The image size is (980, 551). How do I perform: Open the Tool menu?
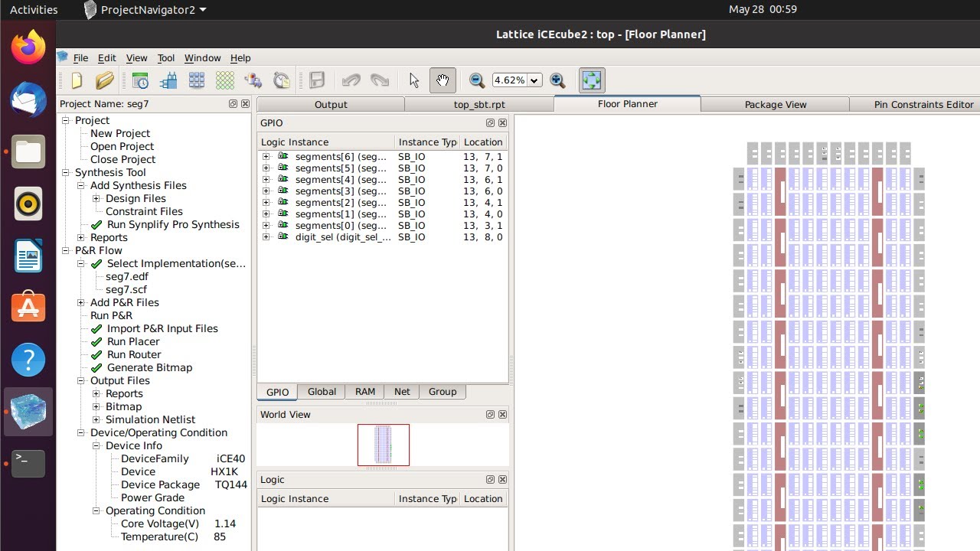point(166,57)
